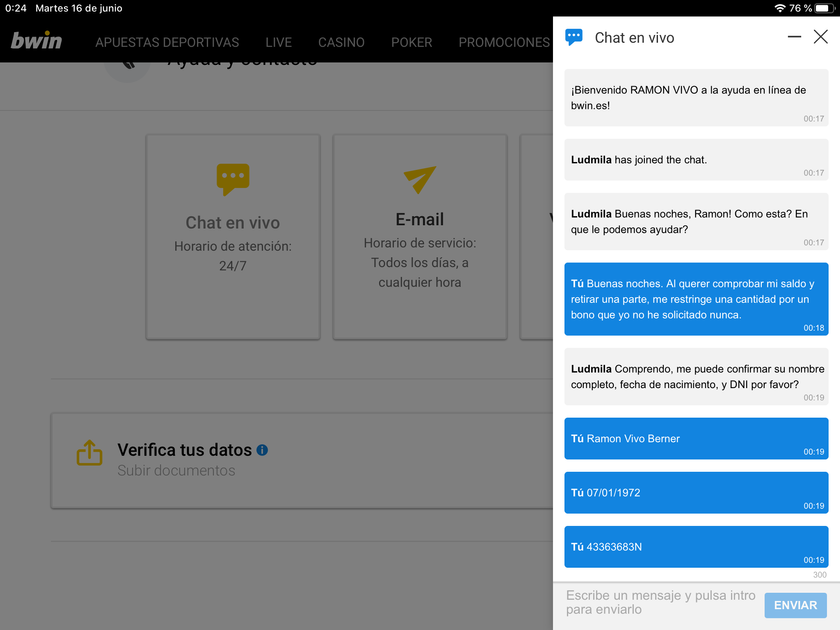Viewport: 840px width, 630px height.
Task: Click the '07/01/1972' message
Action: click(x=696, y=493)
